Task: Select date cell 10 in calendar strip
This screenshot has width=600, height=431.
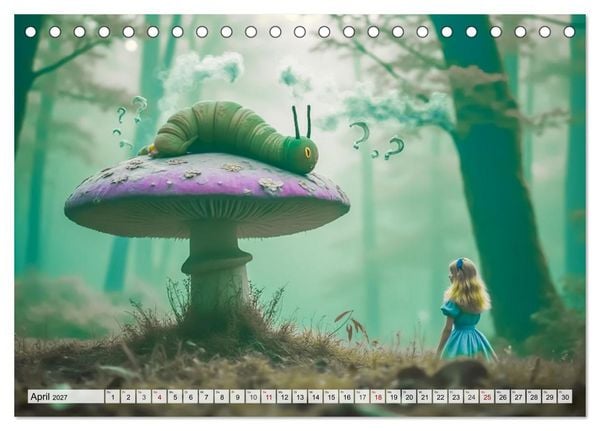Action: point(253,397)
